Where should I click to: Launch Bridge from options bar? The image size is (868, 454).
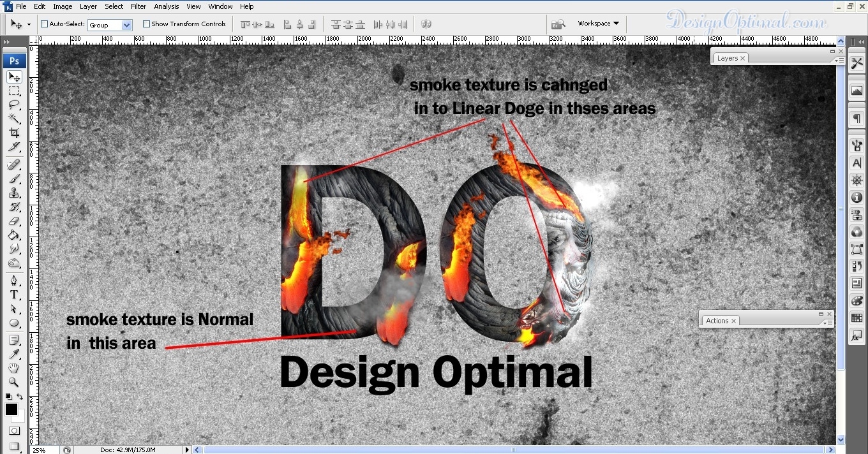point(558,24)
